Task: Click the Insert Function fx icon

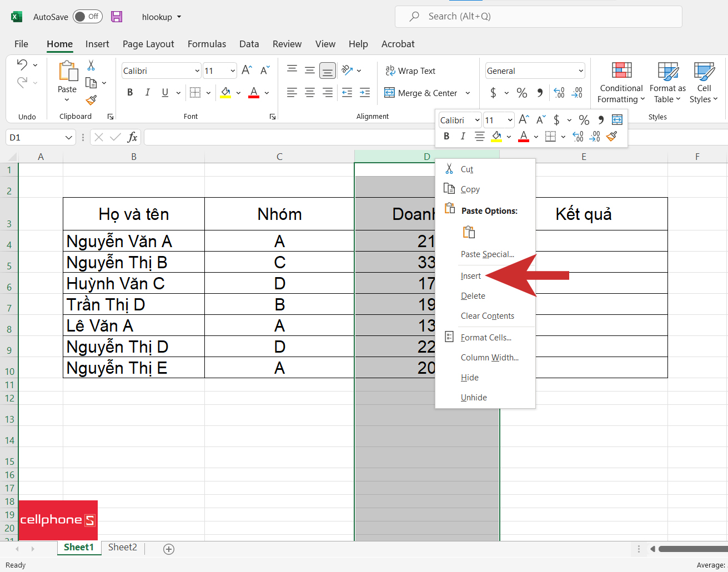Action: click(x=132, y=137)
